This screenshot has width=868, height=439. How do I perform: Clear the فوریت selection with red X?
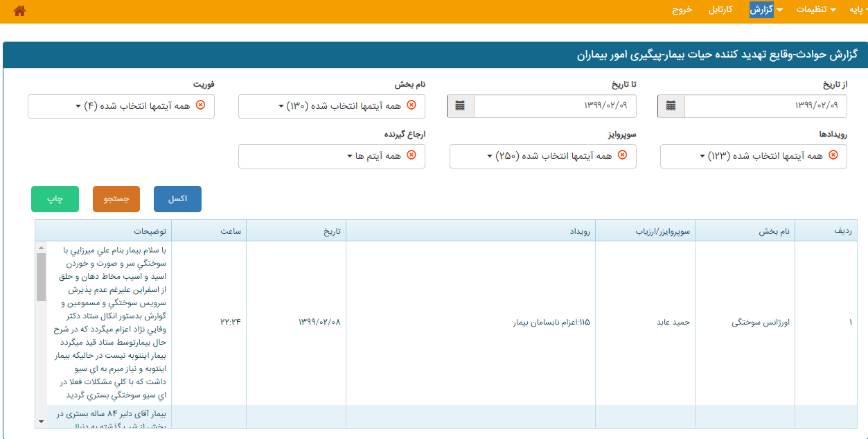tap(200, 105)
